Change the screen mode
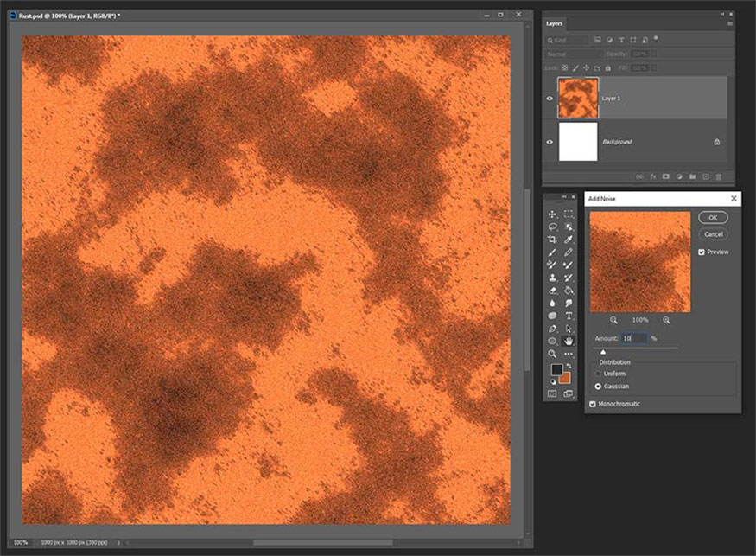 pos(569,393)
